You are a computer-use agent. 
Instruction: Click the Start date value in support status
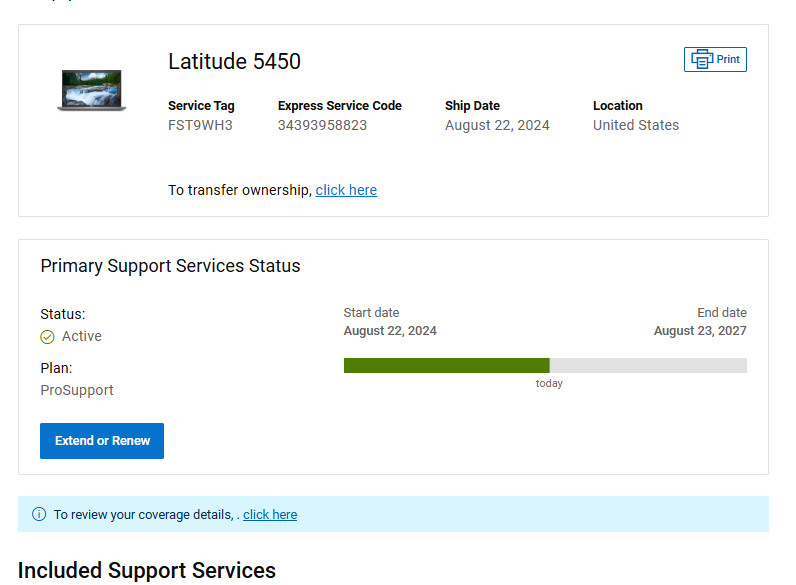(390, 331)
